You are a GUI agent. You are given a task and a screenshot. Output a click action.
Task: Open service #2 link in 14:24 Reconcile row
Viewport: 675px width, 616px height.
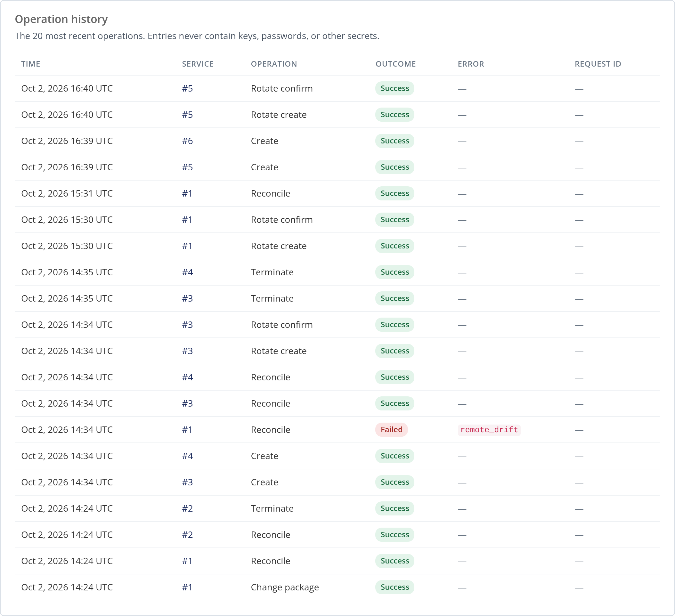point(187,535)
